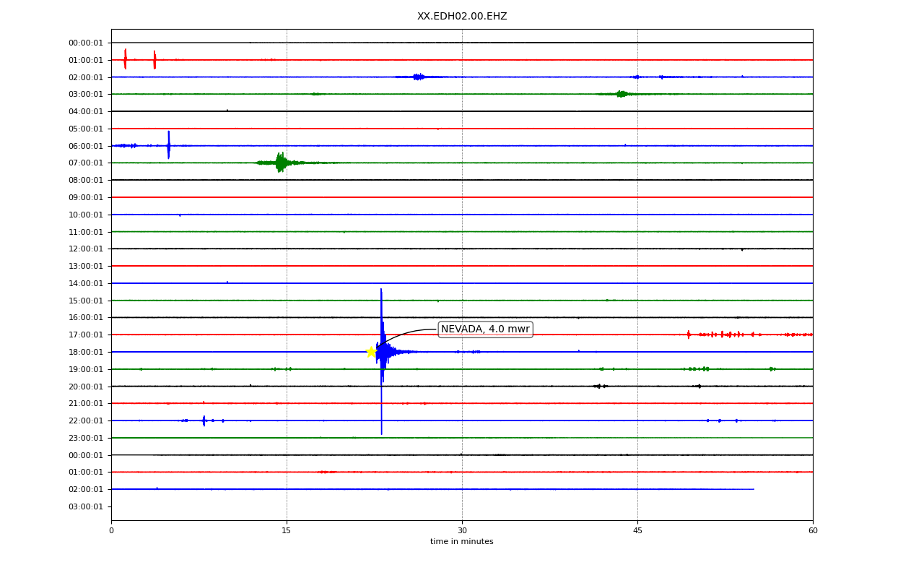Click the blue spike on the 22:00:01 trace
Image resolution: width=924 pixels, height=578 pixels.
[204, 420]
